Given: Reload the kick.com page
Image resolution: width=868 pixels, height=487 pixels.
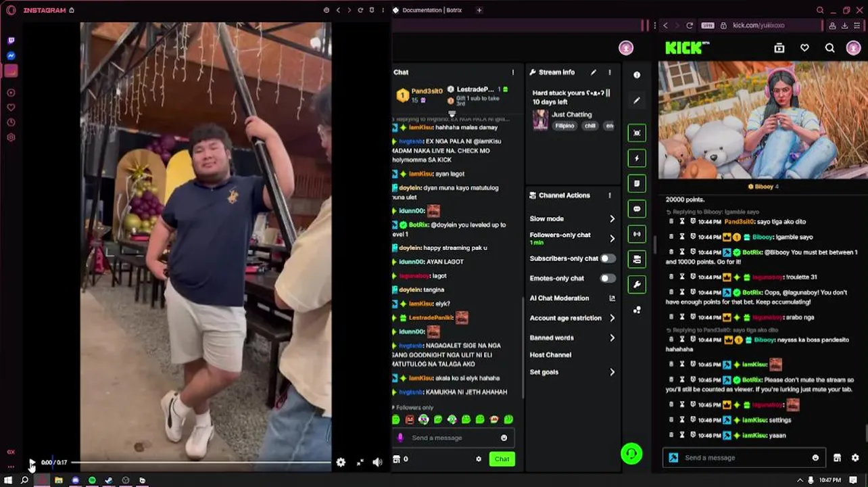Looking at the screenshot, I should (690, 25).
